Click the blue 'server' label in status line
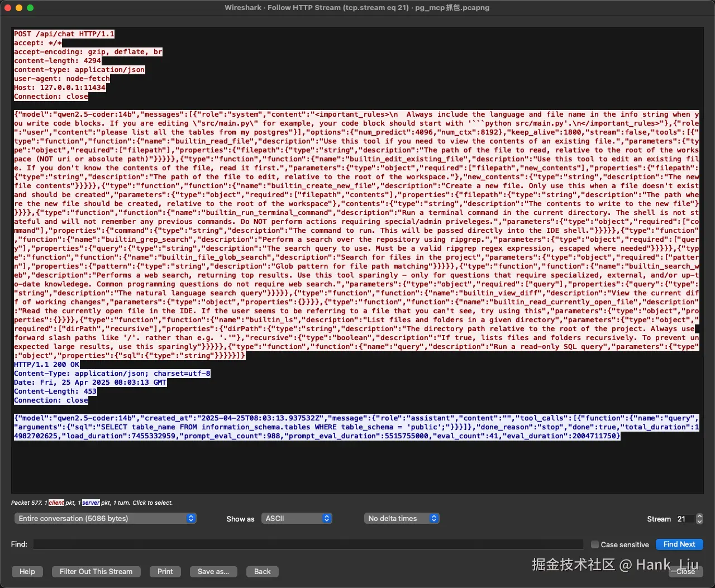 coord(91,503)
